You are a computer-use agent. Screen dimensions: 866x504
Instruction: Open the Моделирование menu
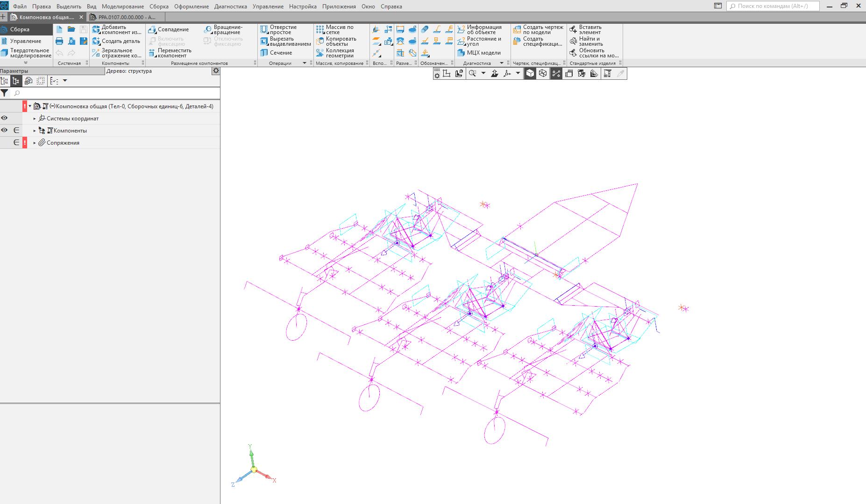[x=122, y=7]
